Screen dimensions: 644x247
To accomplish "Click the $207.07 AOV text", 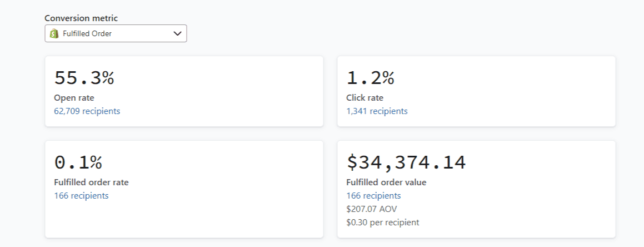I will pos(372,209).
